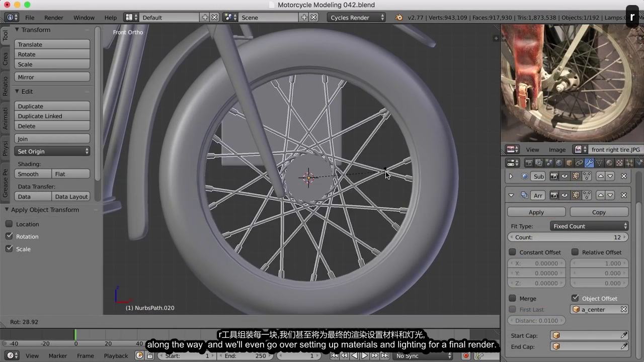Open the Material sphere tab

click(609, 163)
